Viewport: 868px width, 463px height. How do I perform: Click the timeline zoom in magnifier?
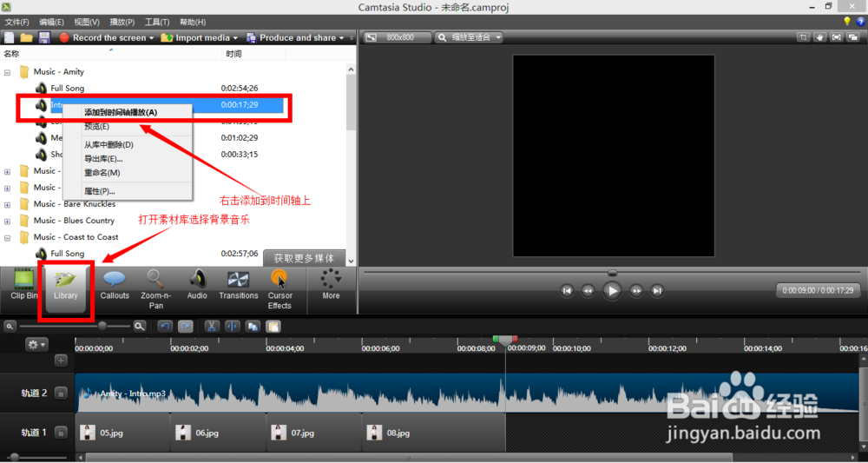tap(140, 327)
